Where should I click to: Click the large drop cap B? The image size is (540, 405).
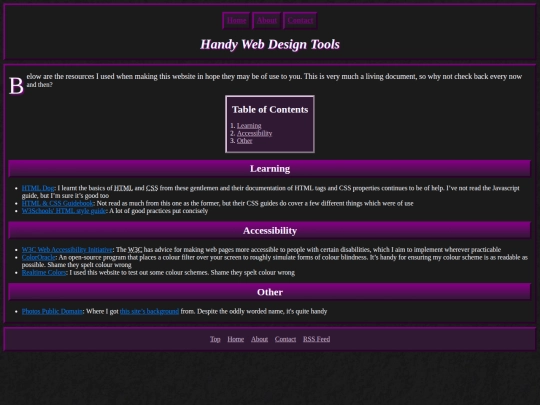16,85
